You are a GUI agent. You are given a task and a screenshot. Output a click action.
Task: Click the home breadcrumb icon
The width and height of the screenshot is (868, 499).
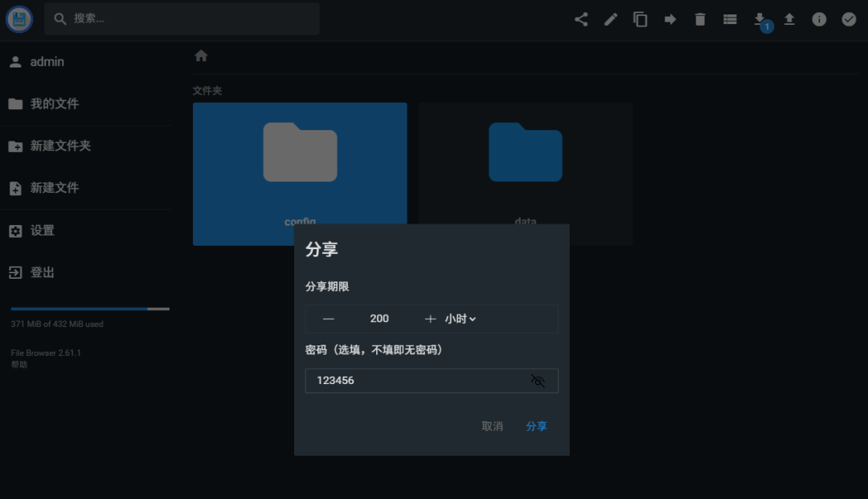coord(200,55)
